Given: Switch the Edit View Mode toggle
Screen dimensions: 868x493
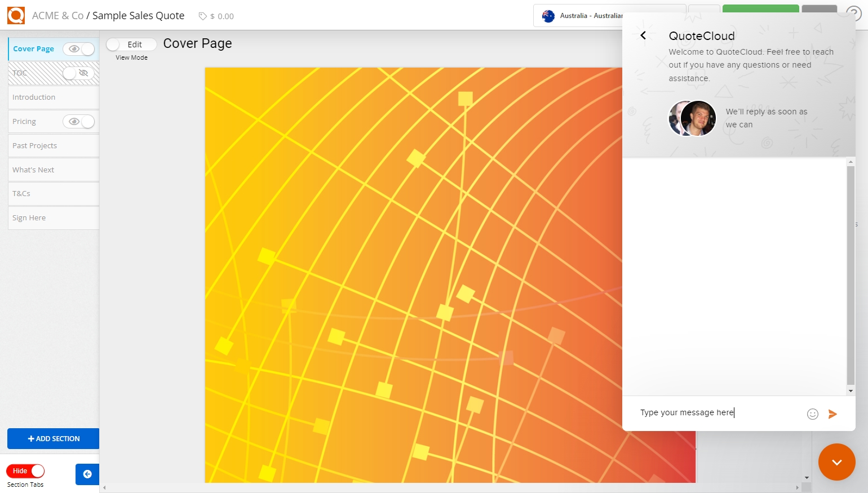Looking at the screenshot, I should 131,45.
